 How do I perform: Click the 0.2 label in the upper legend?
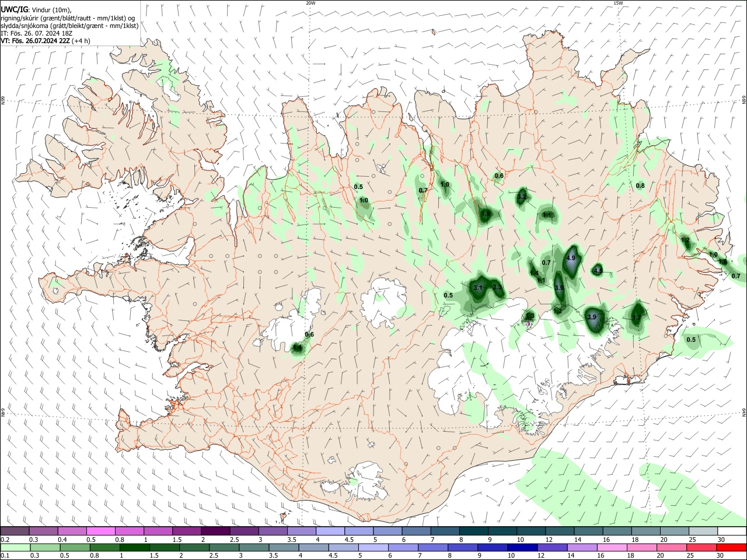point(5,540)
